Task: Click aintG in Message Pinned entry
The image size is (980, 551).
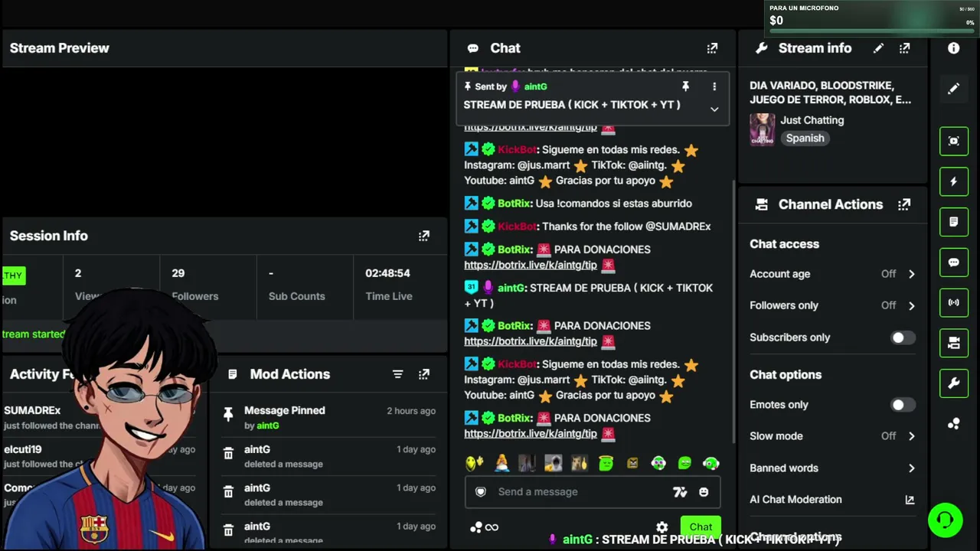Action: click(x=267, y=425)
